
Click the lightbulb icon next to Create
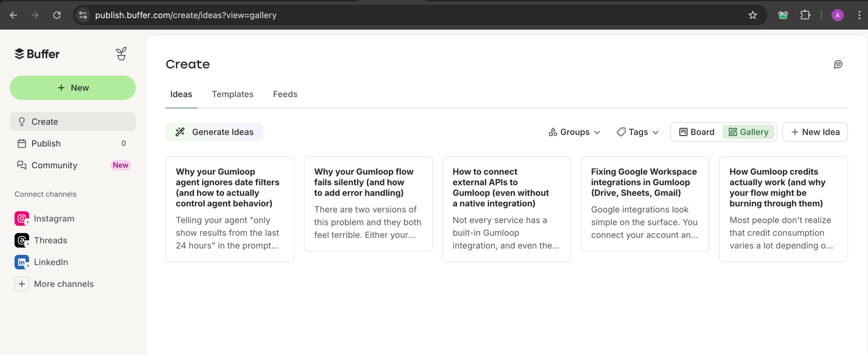click(22, 122)
